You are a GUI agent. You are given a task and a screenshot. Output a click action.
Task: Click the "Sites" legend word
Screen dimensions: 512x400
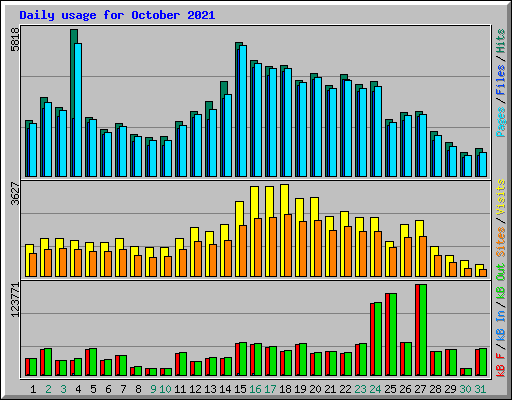point(500,242)
